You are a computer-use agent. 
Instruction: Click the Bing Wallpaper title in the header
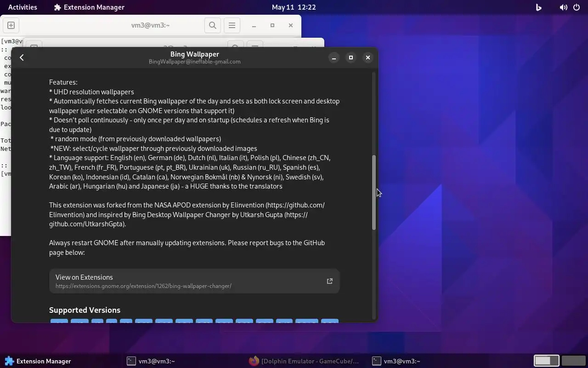click(x=194, y=54)
